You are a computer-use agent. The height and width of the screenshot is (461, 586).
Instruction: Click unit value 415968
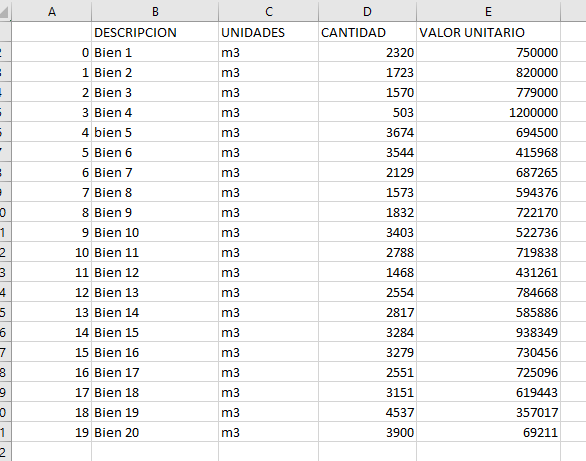(488, 152)
